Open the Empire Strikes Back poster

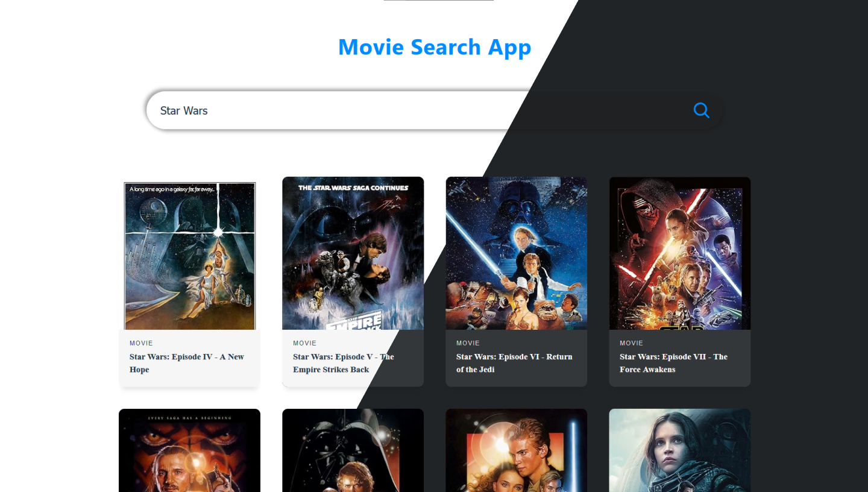click(x=353, y=253)
